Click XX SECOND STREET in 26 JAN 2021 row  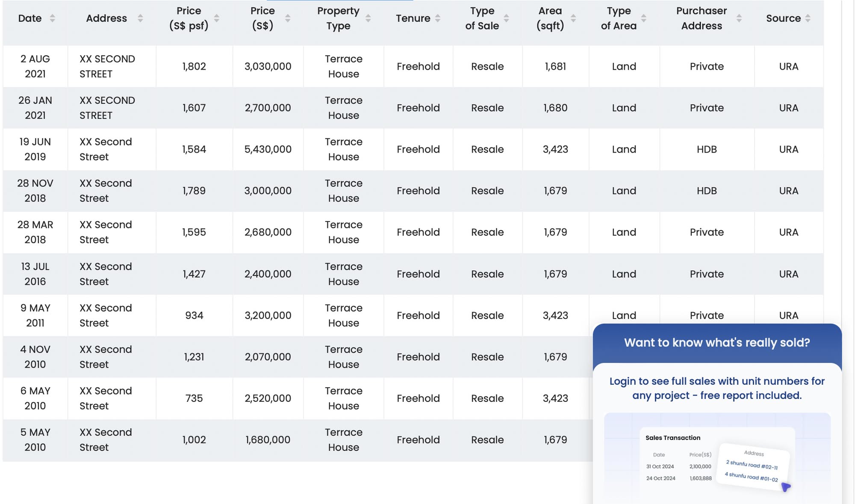[107, 108]
